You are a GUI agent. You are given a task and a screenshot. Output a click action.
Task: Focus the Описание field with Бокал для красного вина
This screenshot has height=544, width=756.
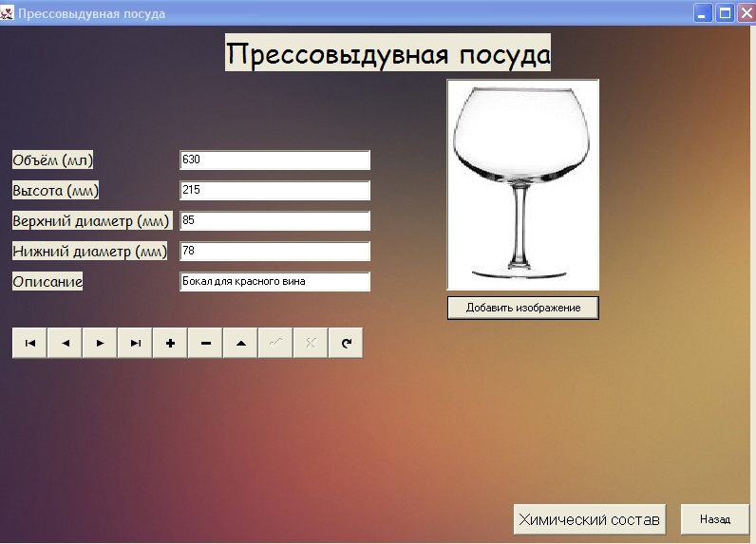pyautogui.click(x=274, y=281)
